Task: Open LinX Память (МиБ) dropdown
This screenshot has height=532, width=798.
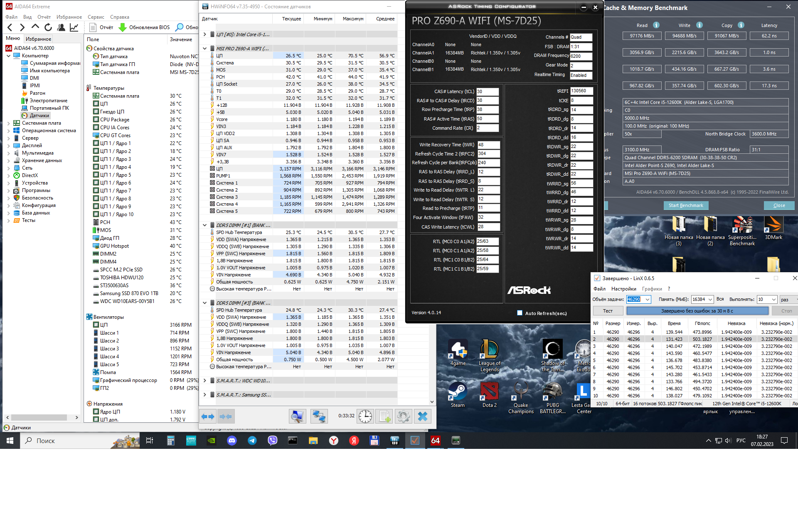Action: [710, 299]
